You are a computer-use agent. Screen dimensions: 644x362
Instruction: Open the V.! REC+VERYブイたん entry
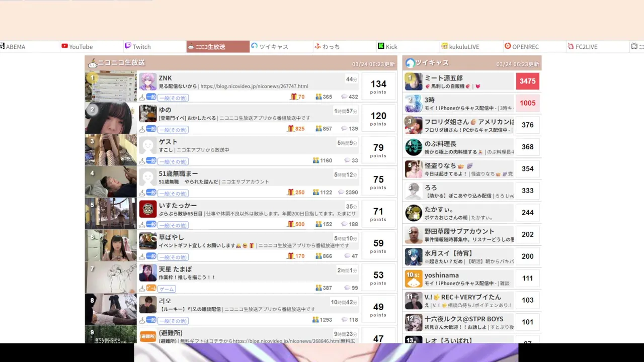tap(469, 300)
